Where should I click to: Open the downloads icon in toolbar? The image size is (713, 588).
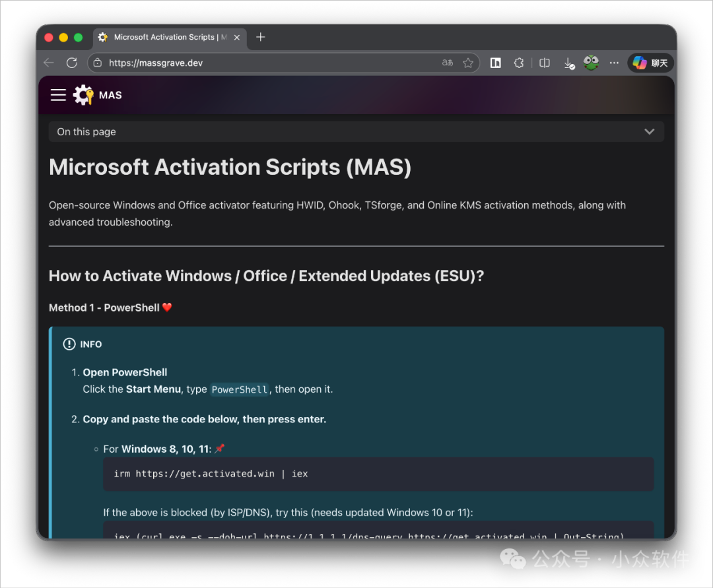point(568,63)
